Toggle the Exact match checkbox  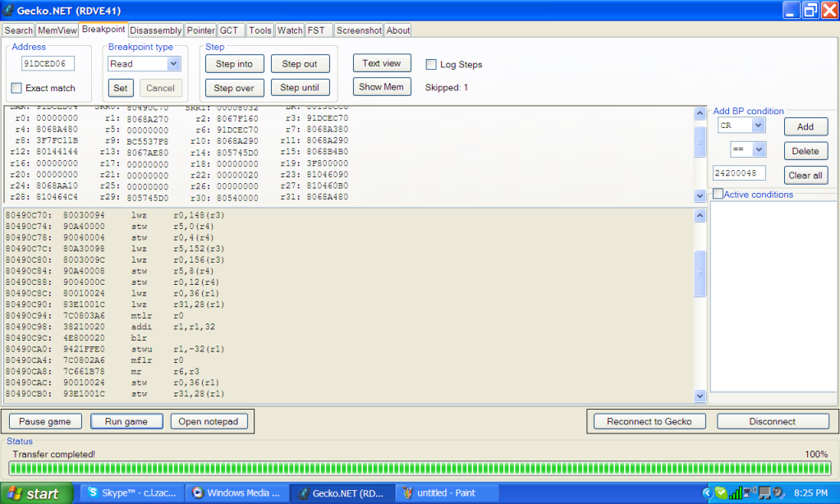coord(16,88)
